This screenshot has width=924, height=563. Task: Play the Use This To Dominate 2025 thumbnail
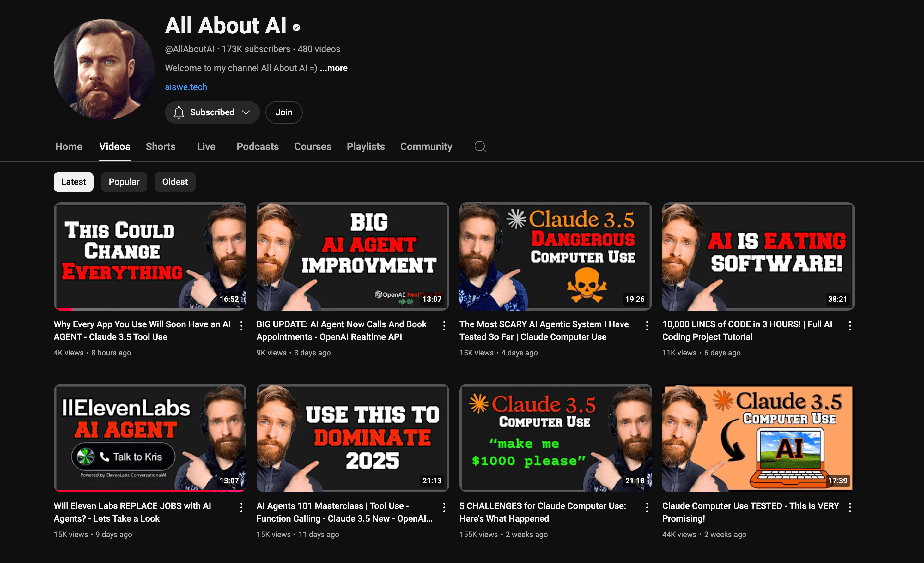(x=353, y=438)
